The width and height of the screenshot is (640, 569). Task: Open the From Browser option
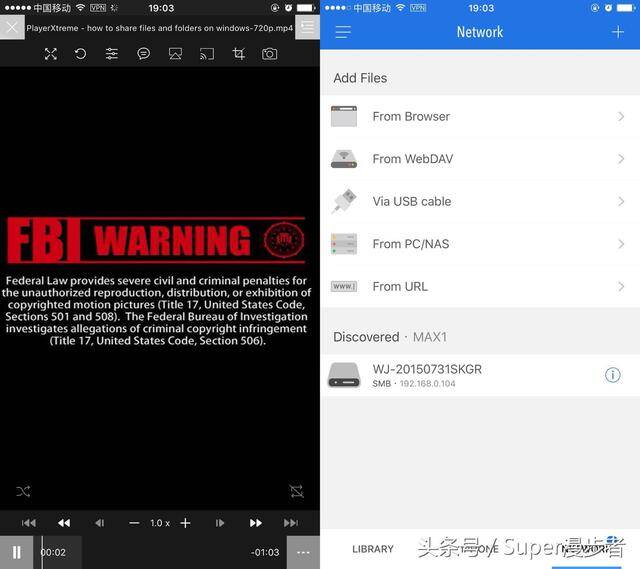(x=480, y=117)
